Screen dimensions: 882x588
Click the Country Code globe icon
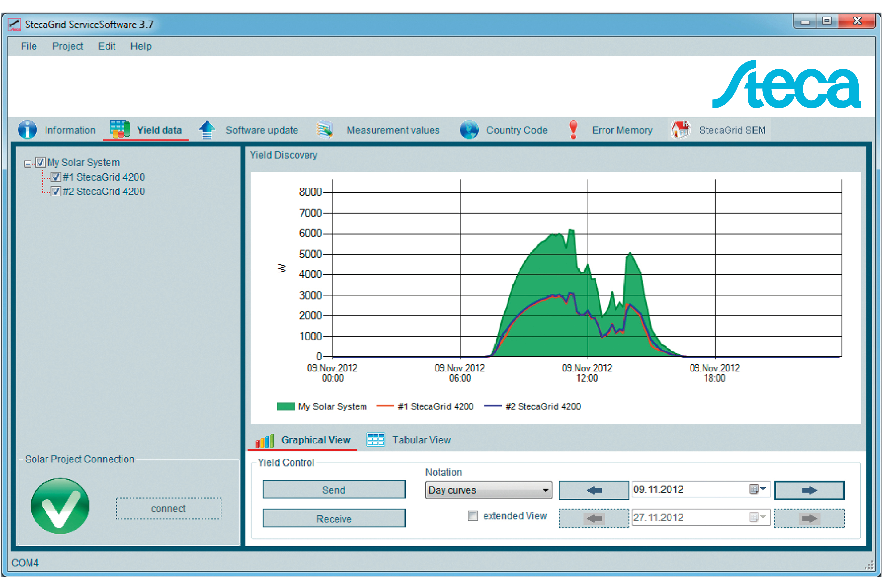coord(470,130)
